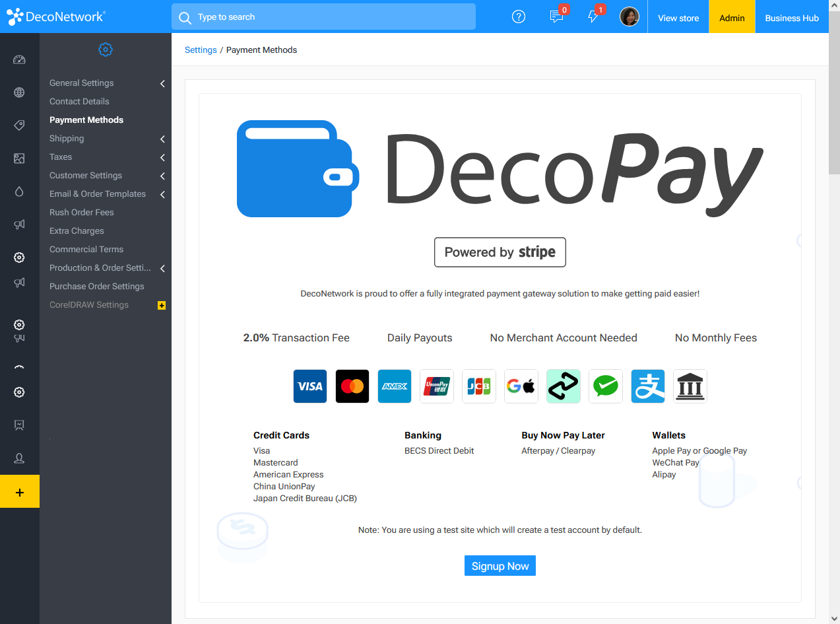The width and height of the screenshot is (840, 624).
Task: Click the Powered by stripe badge
Action: pos(500,252)
